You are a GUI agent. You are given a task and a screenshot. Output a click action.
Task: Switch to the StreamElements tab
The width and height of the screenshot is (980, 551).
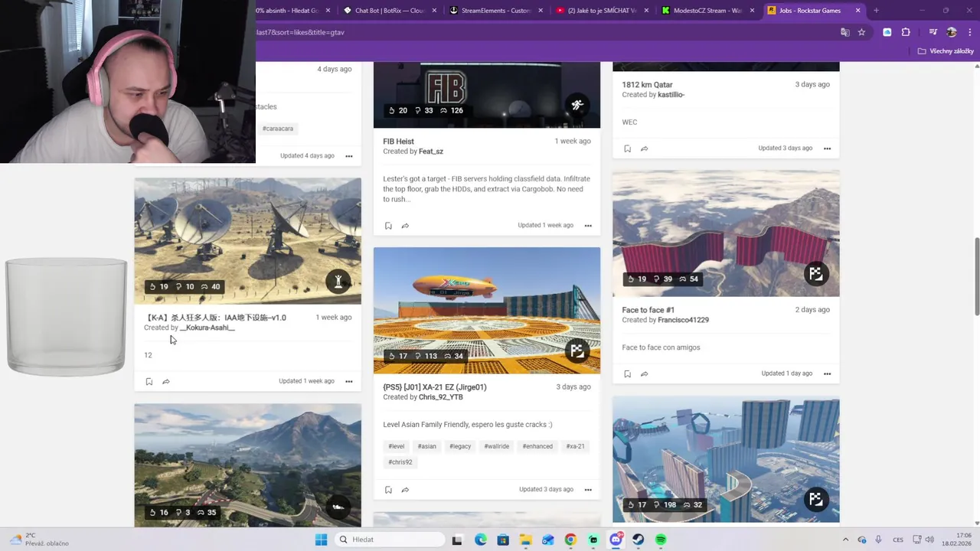point(495,11)
